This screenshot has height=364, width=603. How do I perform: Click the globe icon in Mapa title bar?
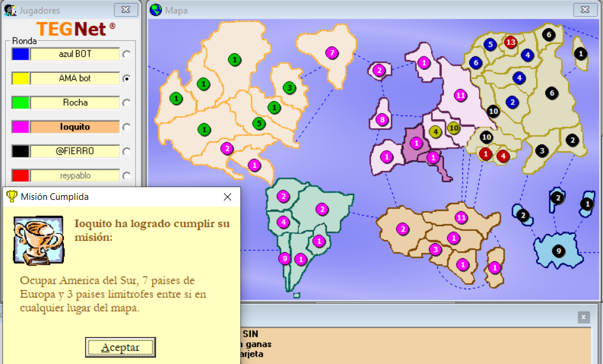click(x=156, y=10)
